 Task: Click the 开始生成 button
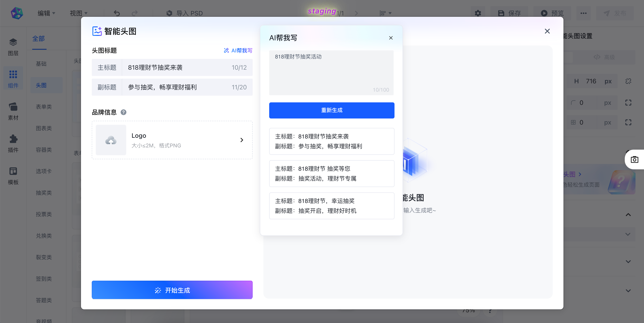coord(172,290)
